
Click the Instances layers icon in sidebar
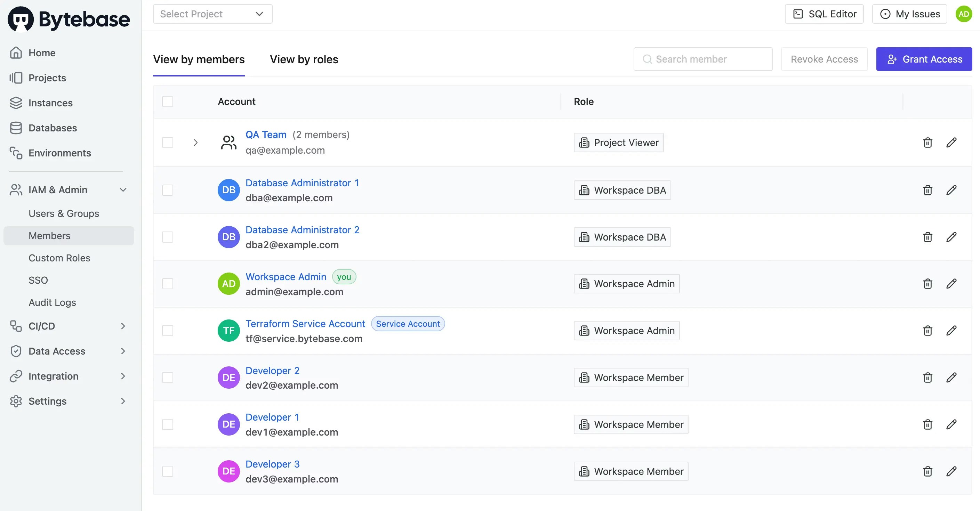point(16,103)
